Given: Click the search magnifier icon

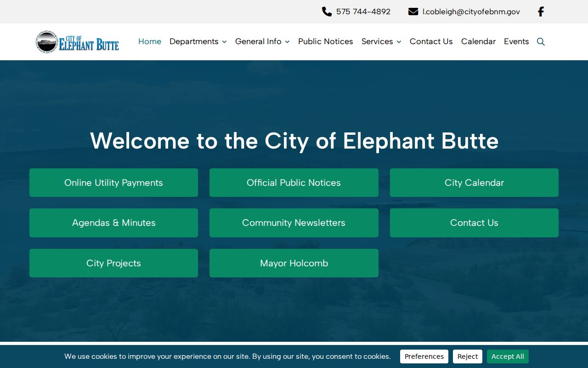Looking at the screenshot, I should (541, 41).
